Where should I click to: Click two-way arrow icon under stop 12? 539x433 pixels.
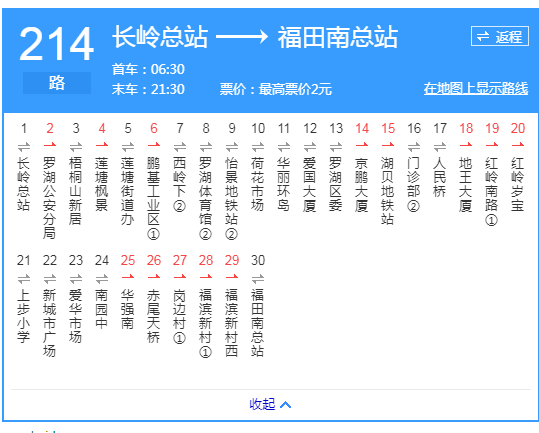tap(310, 147)
